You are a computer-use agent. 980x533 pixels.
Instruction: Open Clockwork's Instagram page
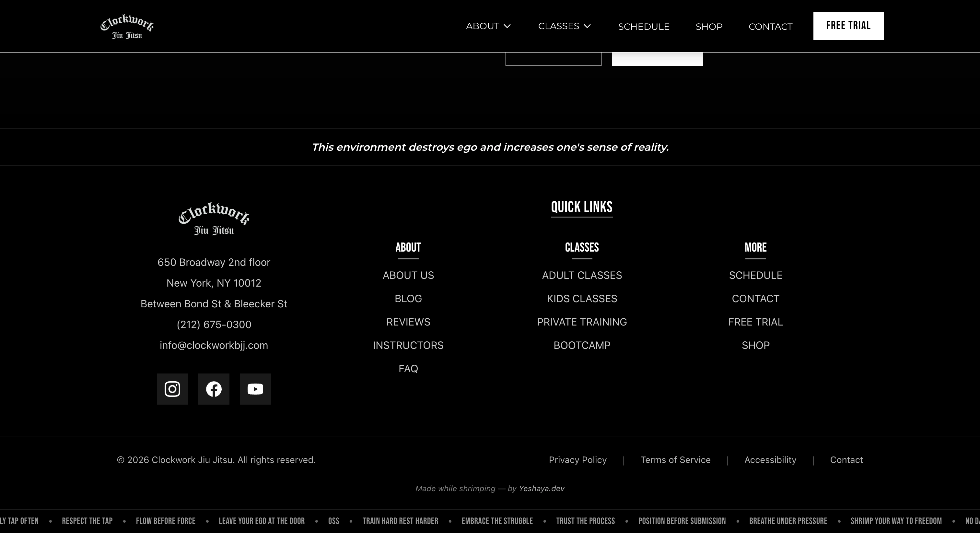click(172, 389)
